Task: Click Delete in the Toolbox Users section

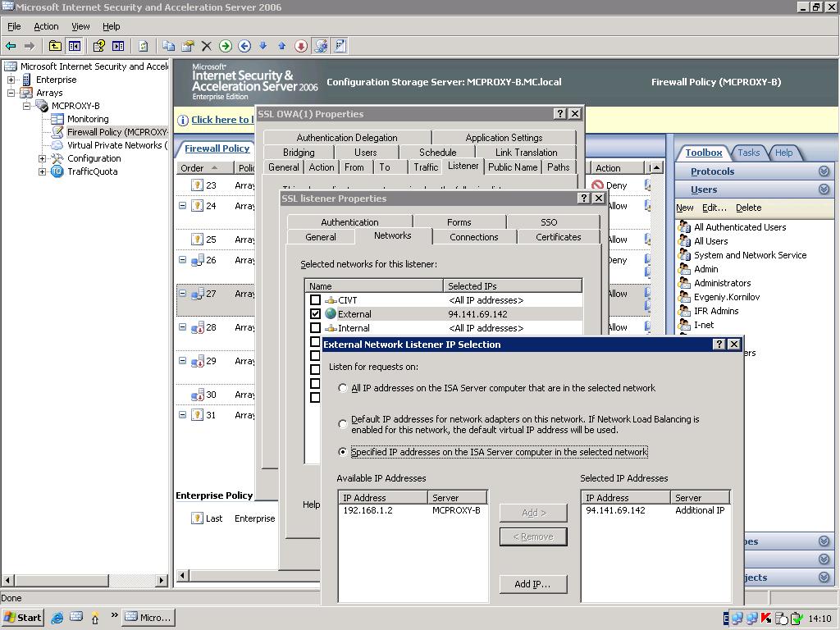Action: tap(748, 208)
